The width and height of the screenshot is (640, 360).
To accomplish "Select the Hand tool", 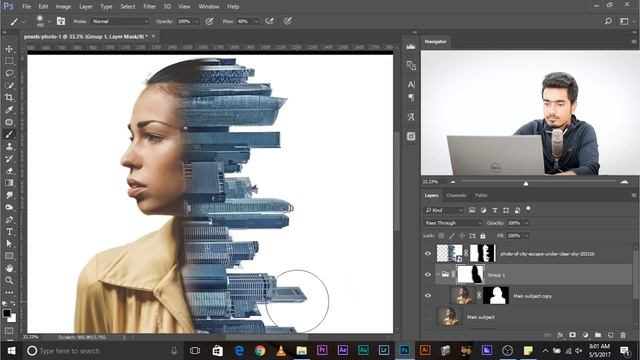I will (9, 268).
